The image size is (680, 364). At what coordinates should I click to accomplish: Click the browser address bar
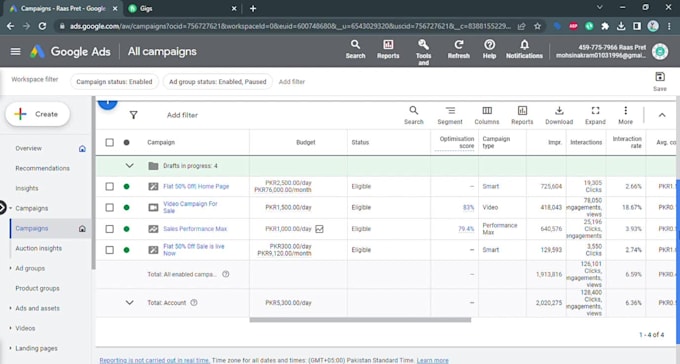point(291,26)
